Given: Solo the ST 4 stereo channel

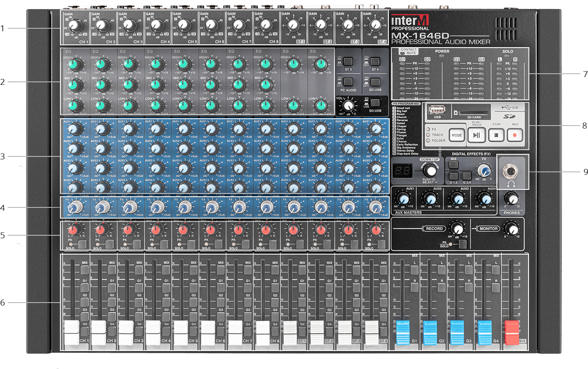Looking at the screenshot, I should pyautogui.click(x=381, y=245).
